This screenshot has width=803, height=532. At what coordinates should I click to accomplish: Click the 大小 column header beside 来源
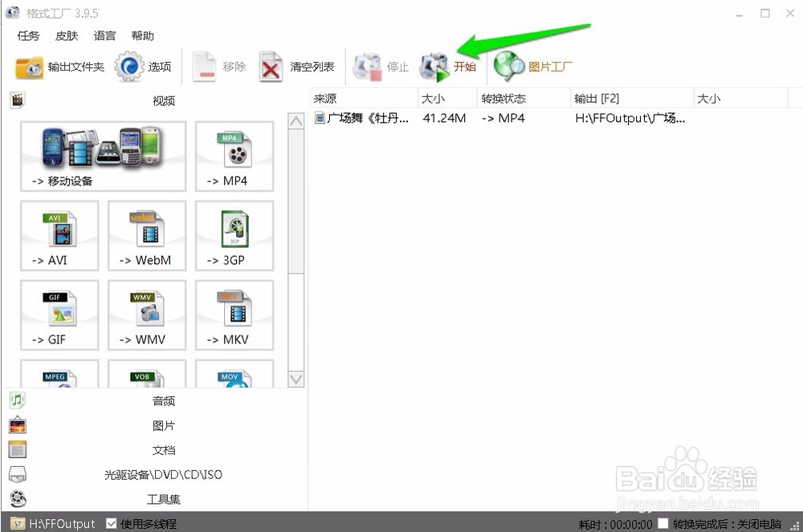(x=447, y=98)
